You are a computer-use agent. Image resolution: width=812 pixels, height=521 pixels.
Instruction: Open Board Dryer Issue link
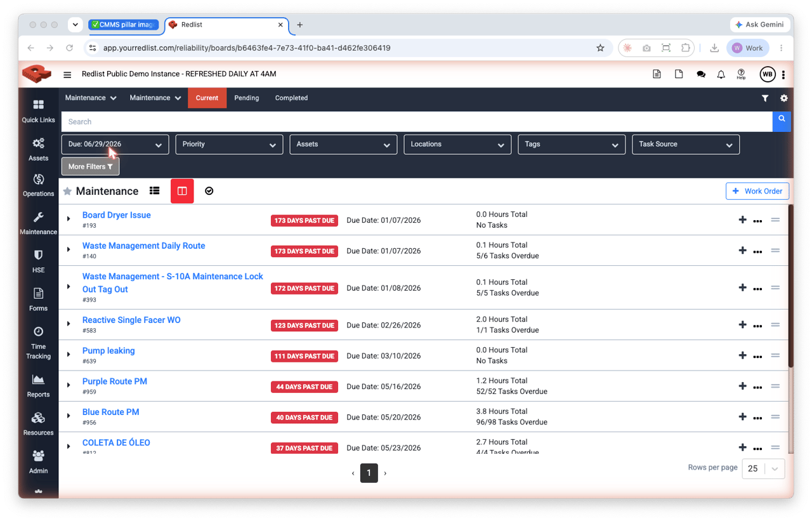(x=117, y=215)
